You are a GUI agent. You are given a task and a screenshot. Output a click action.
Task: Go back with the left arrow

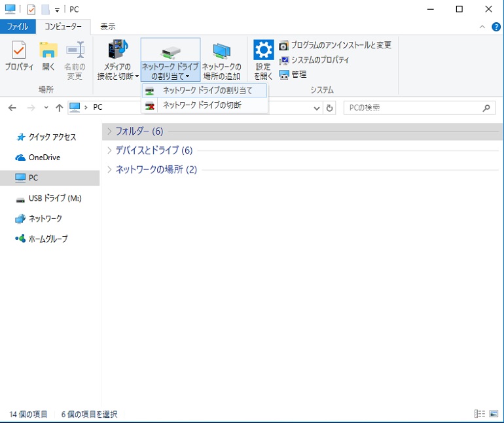[12, 108]
